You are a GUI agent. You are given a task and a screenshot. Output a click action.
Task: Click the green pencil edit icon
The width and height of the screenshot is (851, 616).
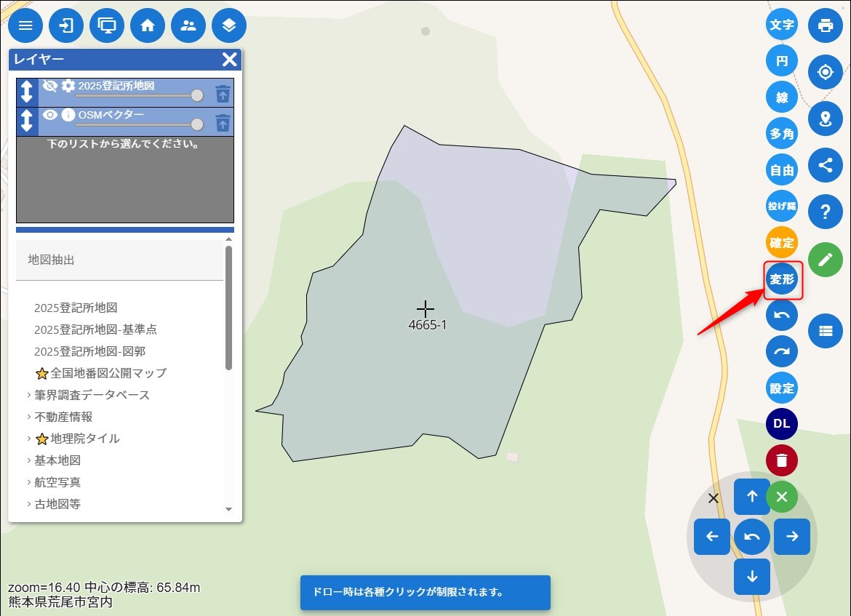pyautogui.click(x=825, y=260)
